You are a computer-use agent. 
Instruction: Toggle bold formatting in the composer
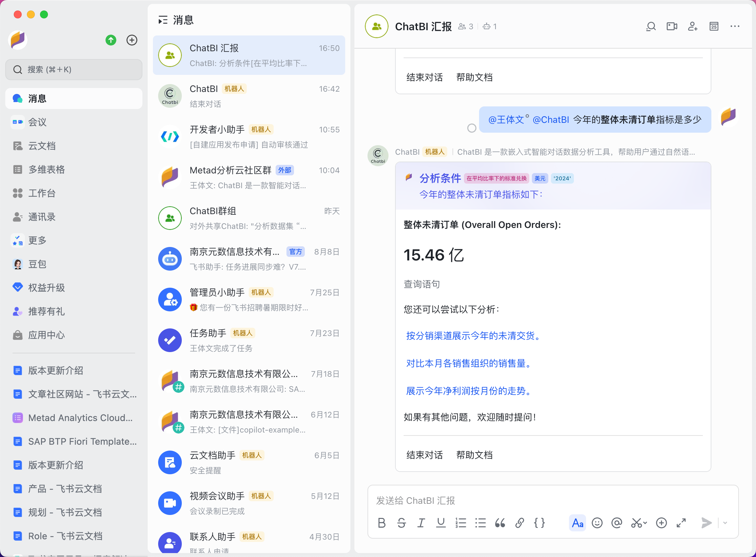381,523
